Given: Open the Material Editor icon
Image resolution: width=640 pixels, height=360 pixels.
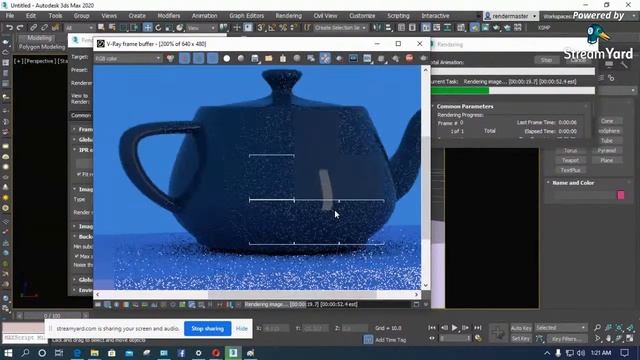Looking at the screenshot, I should coord(461,28).
